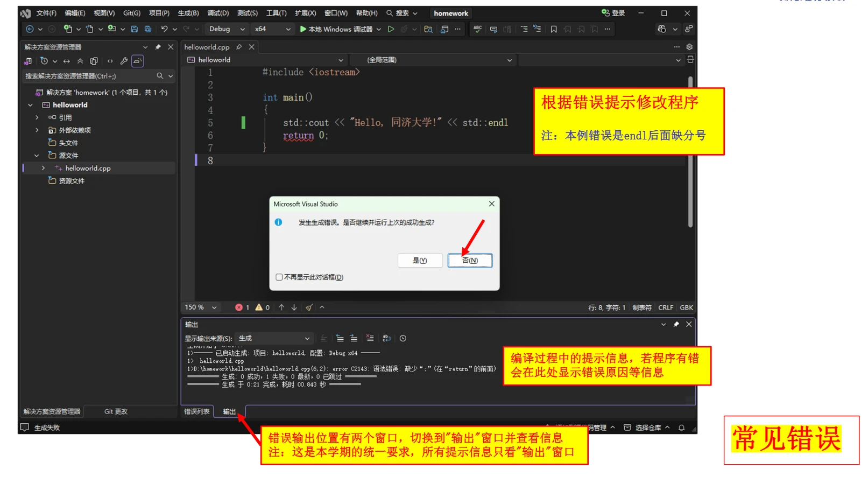Close the Microsoft Visual Studio dialog
The image size is (868, 483).
click(491, 204)
